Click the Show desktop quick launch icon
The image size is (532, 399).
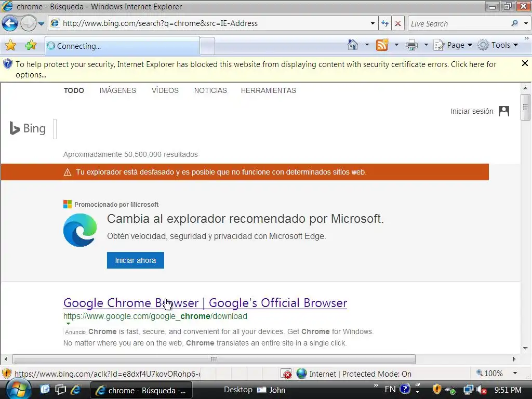point(45,389)
